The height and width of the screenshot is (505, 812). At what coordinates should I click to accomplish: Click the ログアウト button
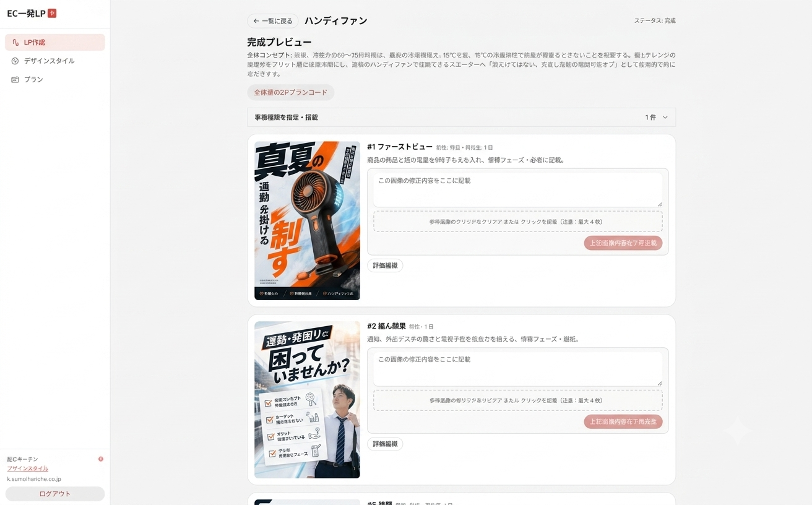tap(55, 494)
